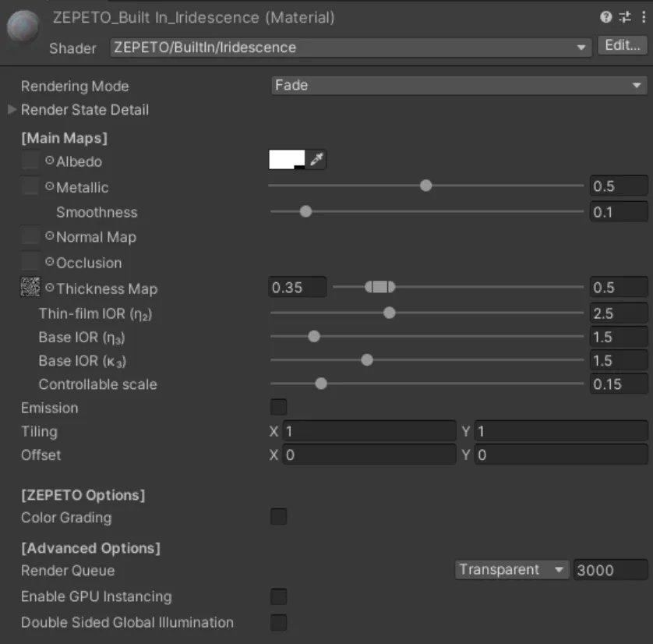Click the Base IOR (κ₃) slider handle
The height and width of the screenshot is (644, 653).
tap(367, 360)
